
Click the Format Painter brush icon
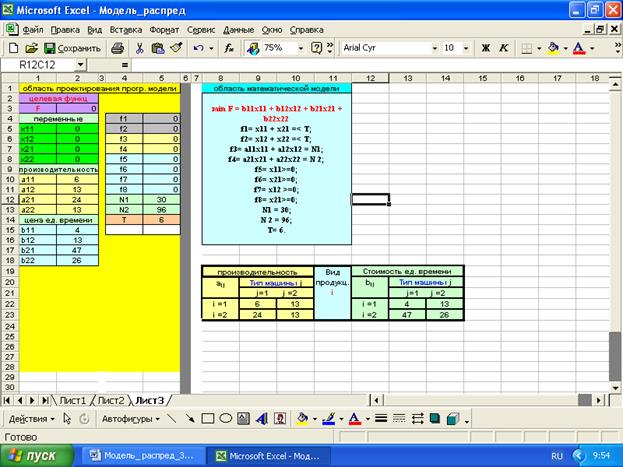(176, 47)
